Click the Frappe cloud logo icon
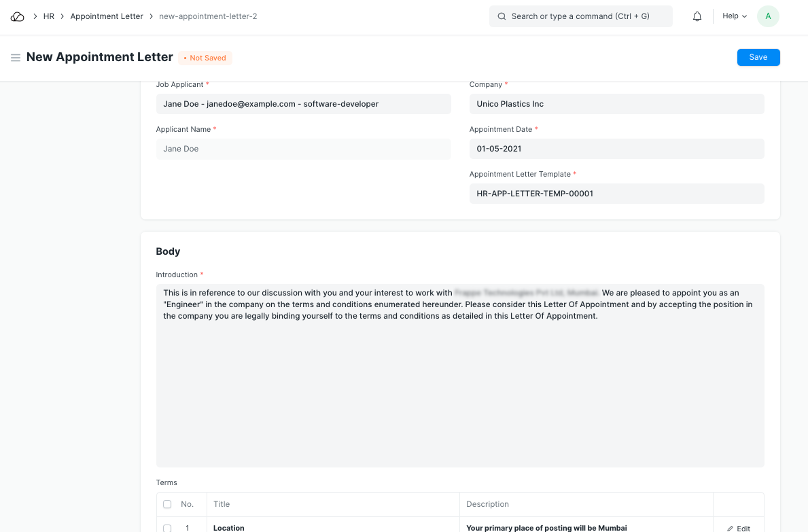The image size is (808, 532). 18,16
